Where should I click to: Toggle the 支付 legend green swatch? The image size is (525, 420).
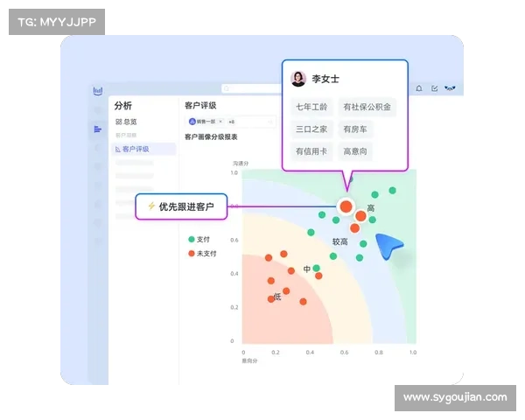pos(192,239)
